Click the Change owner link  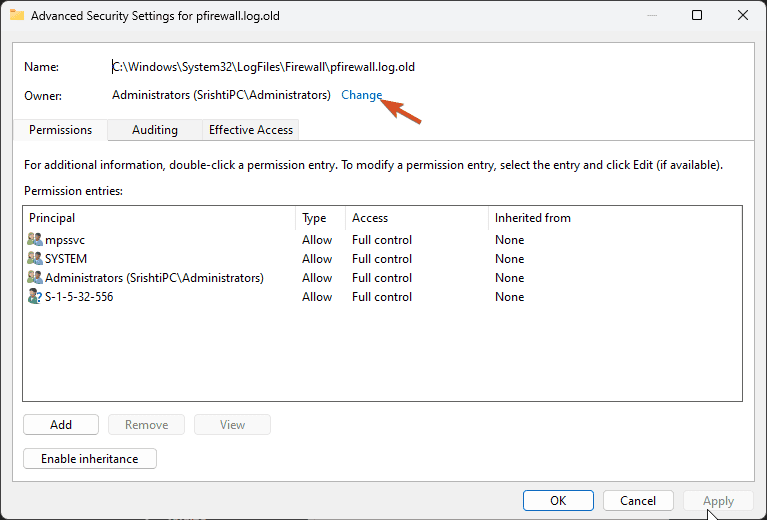(x=361, y=95)
